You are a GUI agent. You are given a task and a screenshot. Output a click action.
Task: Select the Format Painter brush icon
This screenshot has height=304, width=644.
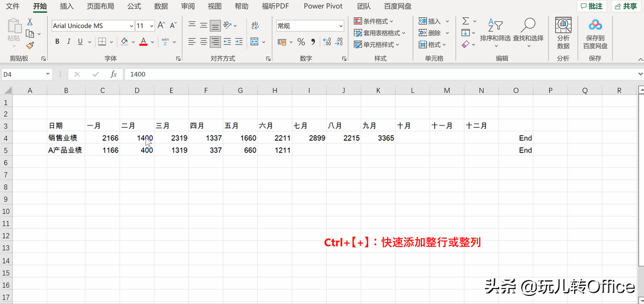pyautogui.click(x=30, y=46)
